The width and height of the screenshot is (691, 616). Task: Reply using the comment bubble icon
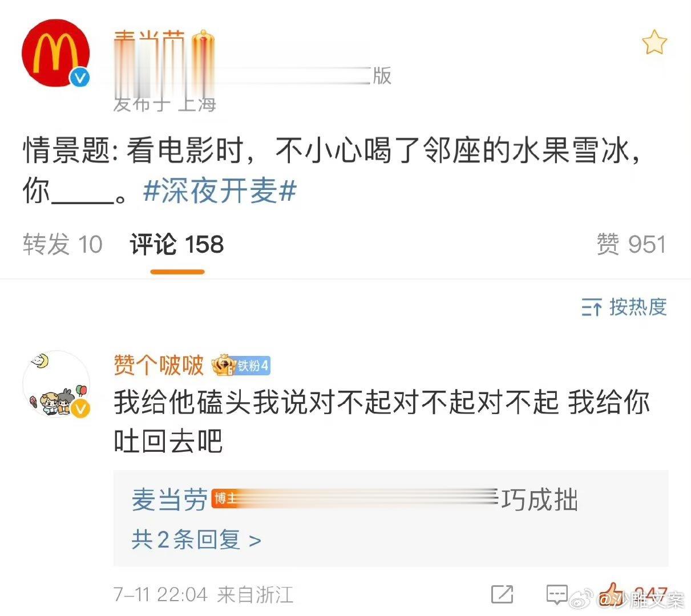click(x=557, y=594)
